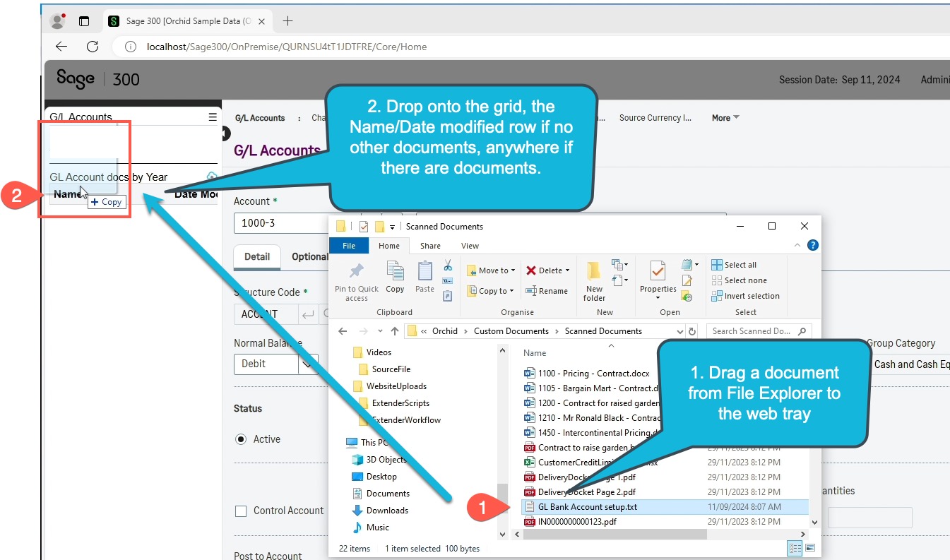Reload the Sage 300 page

pos(93,47)
